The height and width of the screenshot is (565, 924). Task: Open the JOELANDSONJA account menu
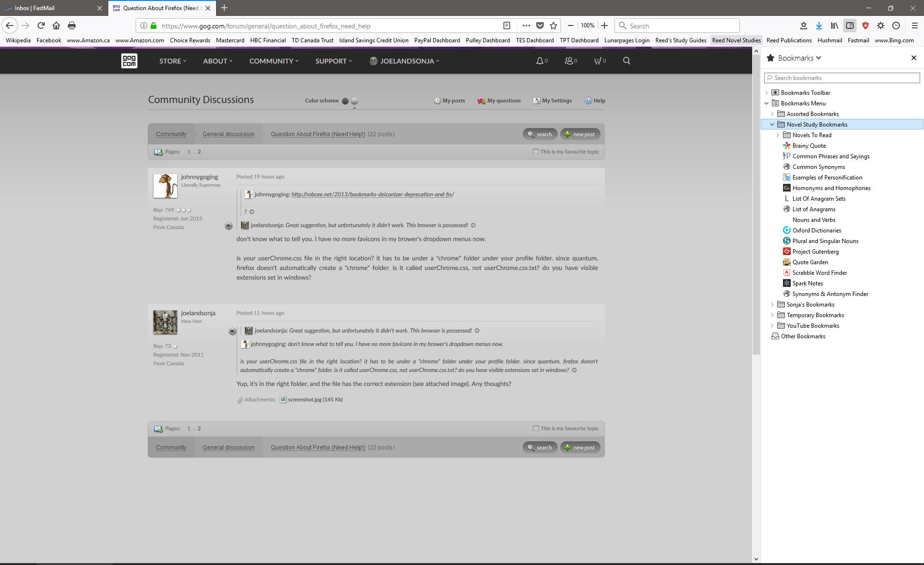pos(404,61)
